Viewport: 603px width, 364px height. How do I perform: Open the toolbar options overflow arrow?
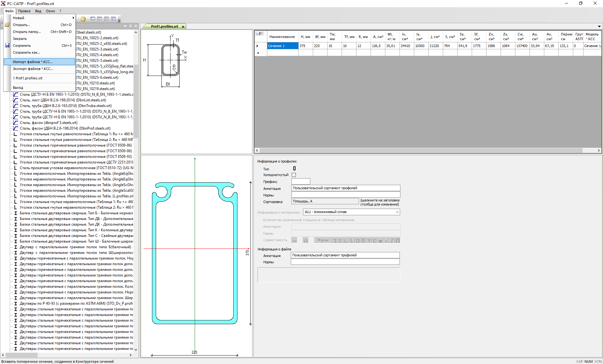click(119, 21)
